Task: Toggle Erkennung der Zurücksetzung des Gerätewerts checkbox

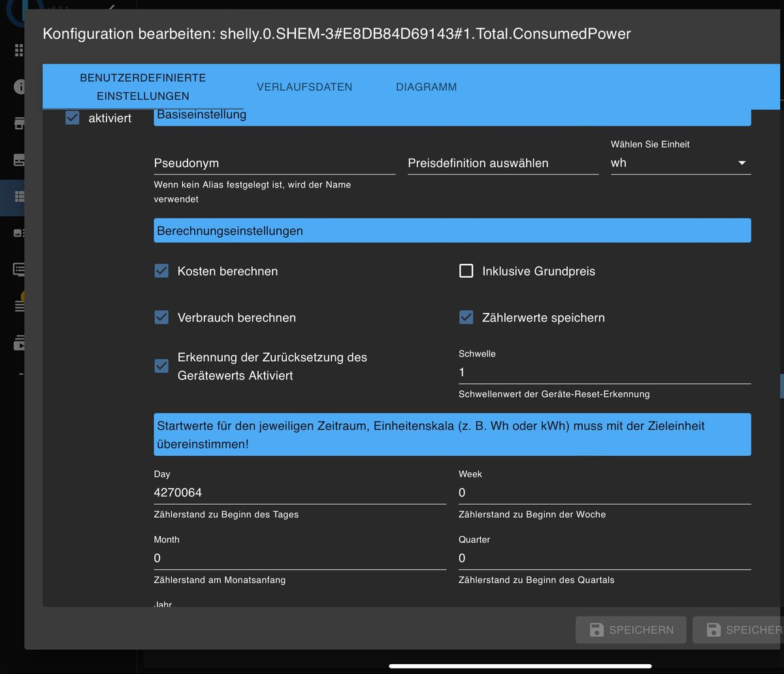Action: point(161,366)
